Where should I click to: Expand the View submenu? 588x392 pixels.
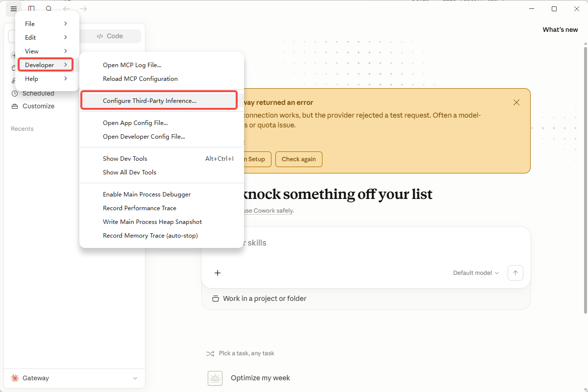pyautogui.click(x=46, y=51)
